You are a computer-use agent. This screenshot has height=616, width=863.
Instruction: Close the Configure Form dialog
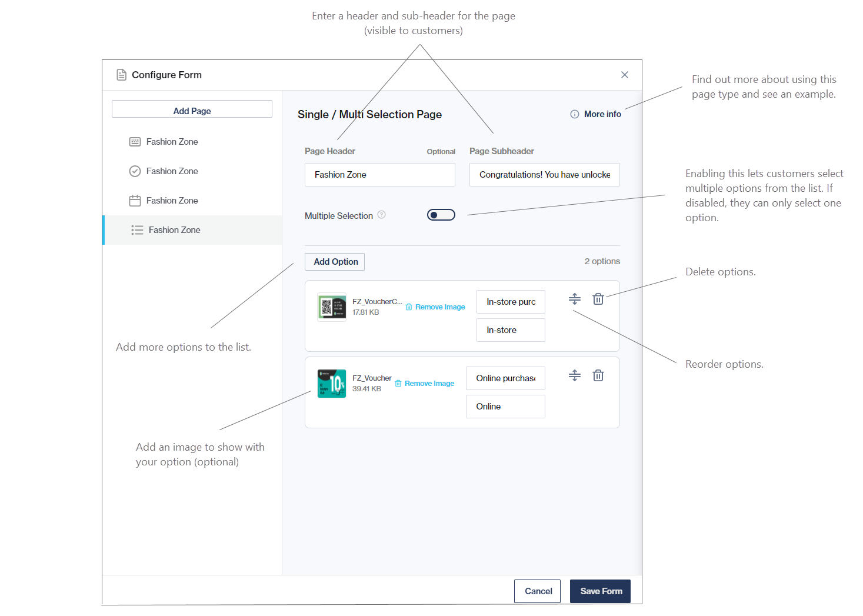[624, 75]
